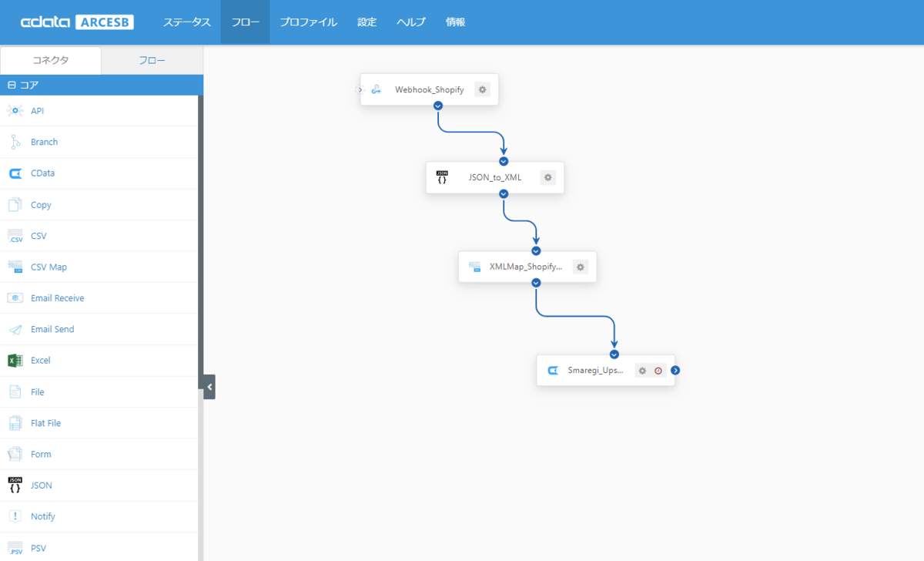Click JSON_to_XML bottom output connector
924x561 pixels.
(504, 193)
